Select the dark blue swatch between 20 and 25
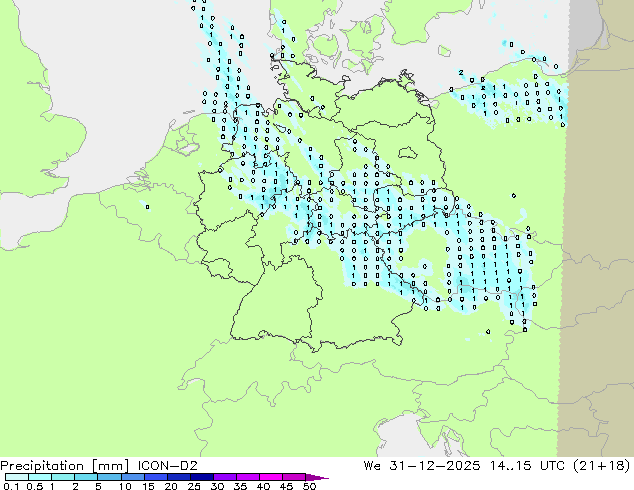The image size is (634, 490). pos(179,477)
